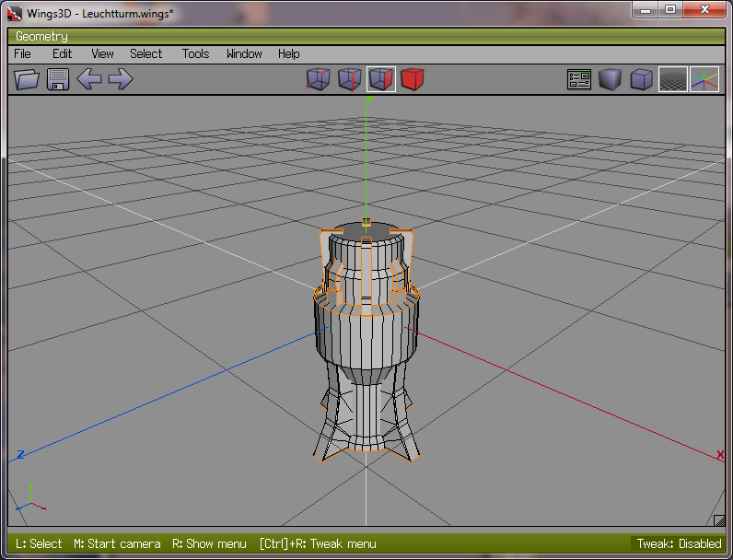Open the File menu

click(22, 54)
